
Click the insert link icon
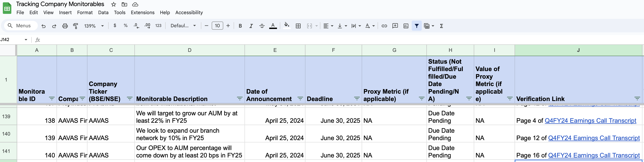pyautogui.click(x=384, y=26)
